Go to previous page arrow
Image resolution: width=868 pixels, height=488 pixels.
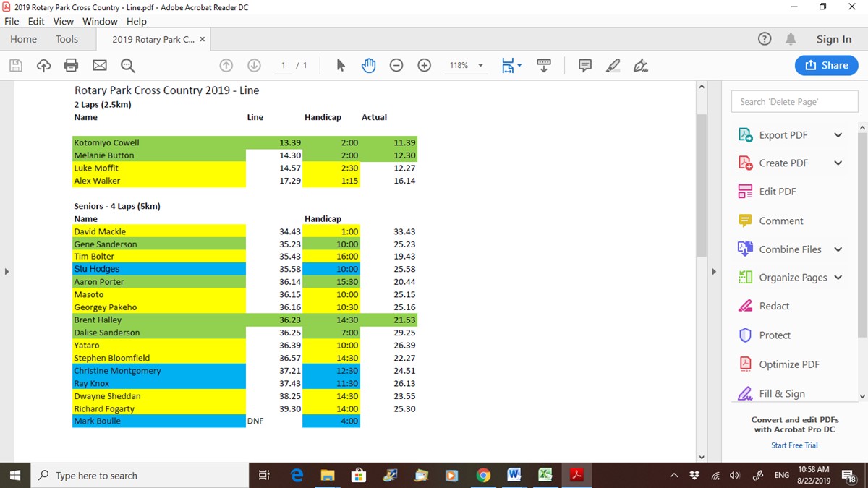(226, 66)
